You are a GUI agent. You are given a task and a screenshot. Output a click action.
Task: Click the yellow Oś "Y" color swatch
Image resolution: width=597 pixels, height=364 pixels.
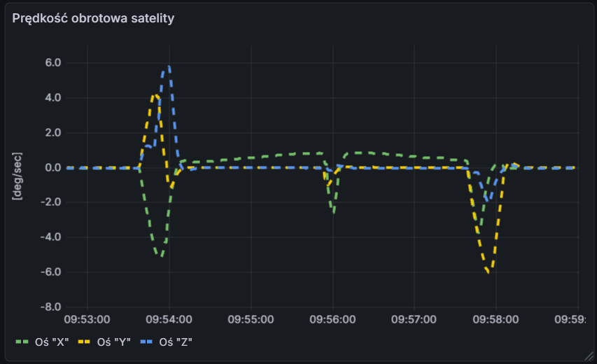(84, 342)
